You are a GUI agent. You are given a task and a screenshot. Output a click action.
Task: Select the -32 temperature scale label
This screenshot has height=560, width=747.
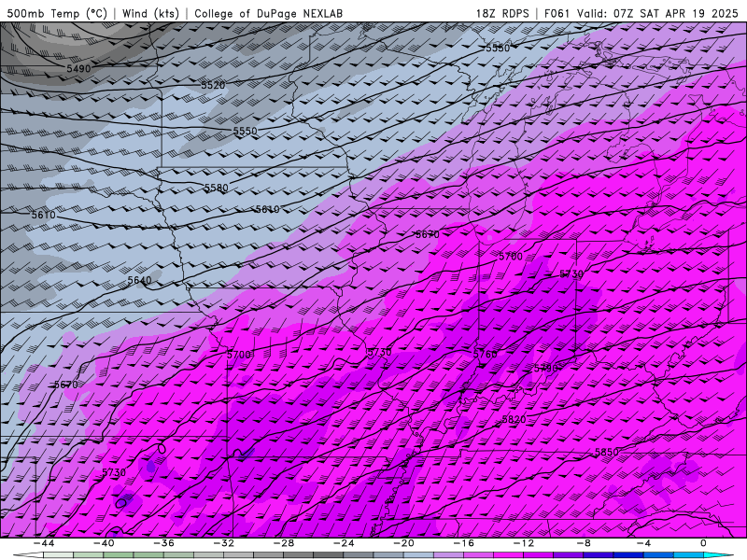[x=224, y=543]
